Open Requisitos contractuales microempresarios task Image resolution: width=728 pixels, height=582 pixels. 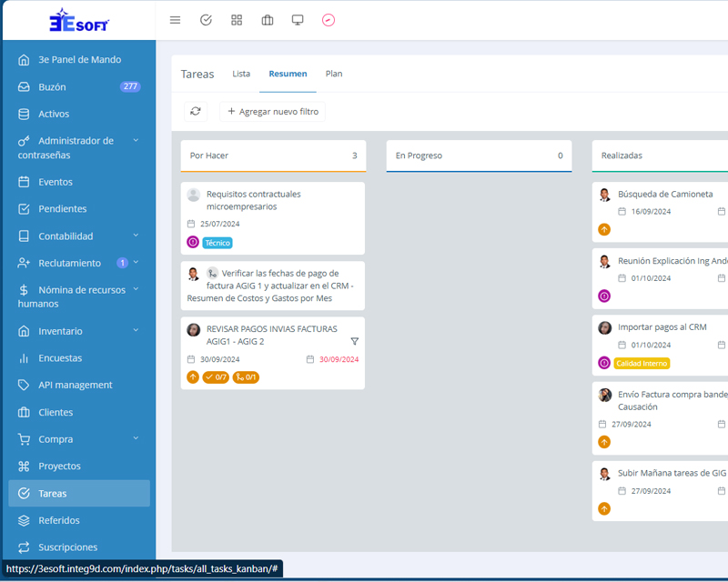(253, 200)
